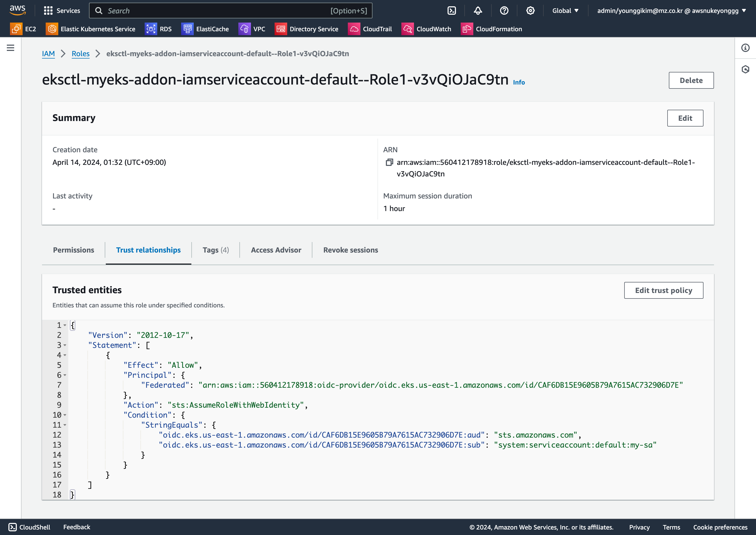This screenshot has height=535, width=756.
Task: Open the EC2 shortcut icon
Action: 16,29
